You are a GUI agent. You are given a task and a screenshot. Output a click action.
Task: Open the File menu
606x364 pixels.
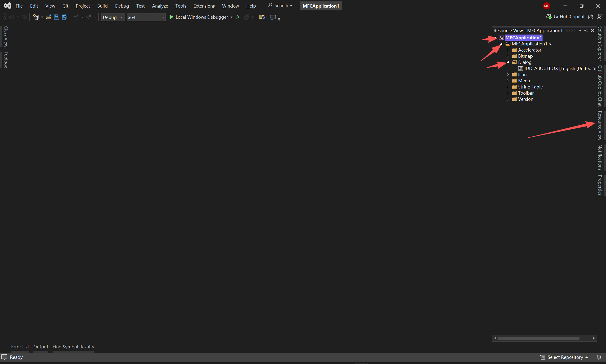19,6
